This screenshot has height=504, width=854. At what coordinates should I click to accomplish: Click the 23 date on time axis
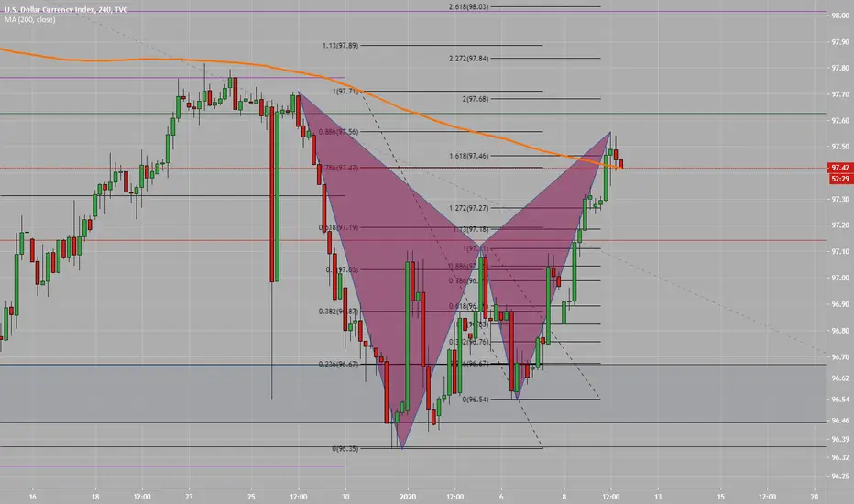pos(189,497)
